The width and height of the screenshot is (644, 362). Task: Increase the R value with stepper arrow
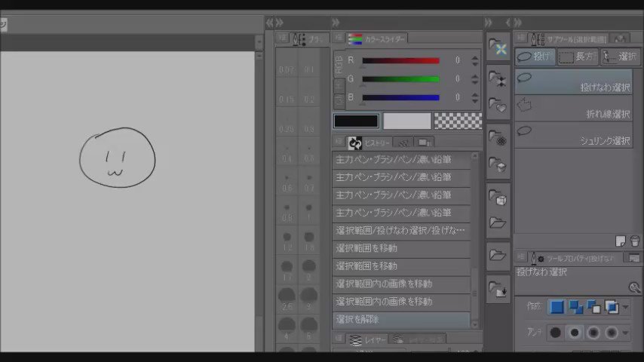tap(475, 57)
